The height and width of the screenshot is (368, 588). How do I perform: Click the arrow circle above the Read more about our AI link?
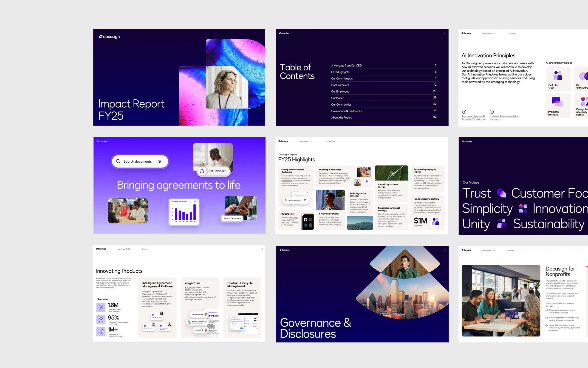click(x=464, y=112)
